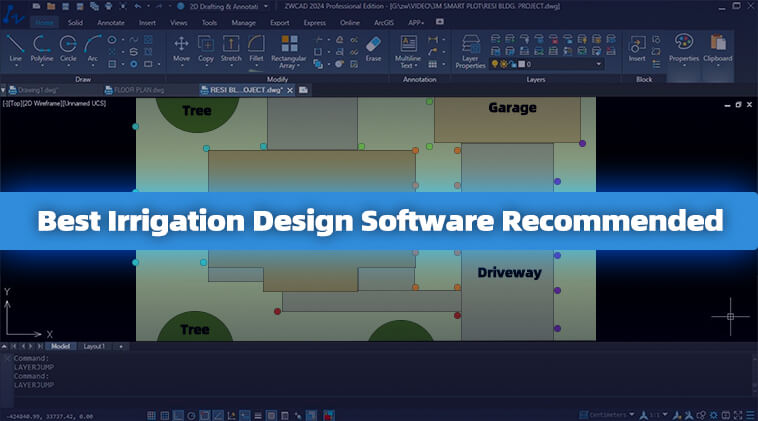
Task: Click the new tab icon after RESI tab
Action: tap(304, 90)
